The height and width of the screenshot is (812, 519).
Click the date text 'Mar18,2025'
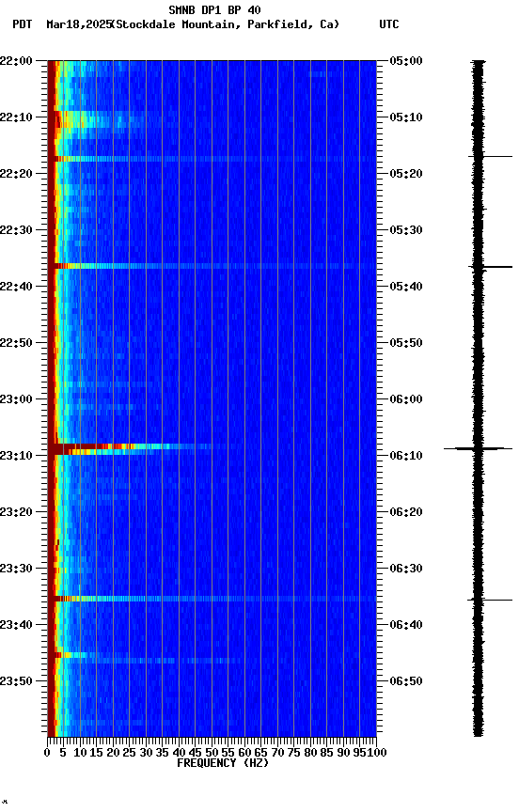click(79, 24)
